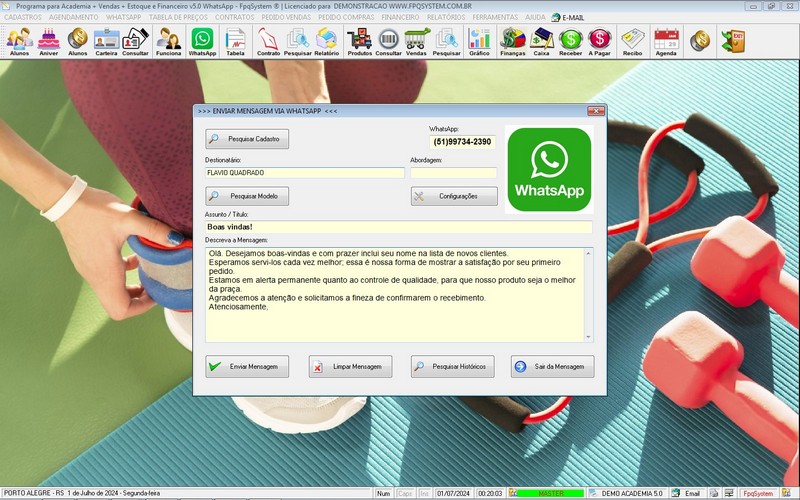Click the Limpar Mensagem button
This screenshot has width=800, height=500.
tap(350, 366)
